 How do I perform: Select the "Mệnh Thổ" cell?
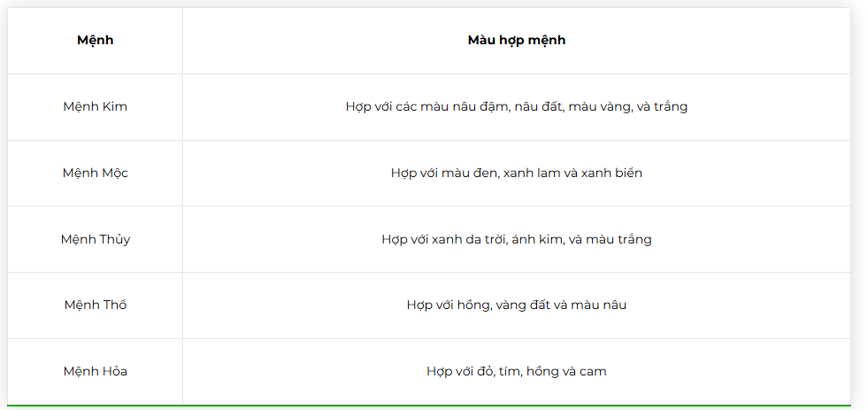pyautogui.click(x=96, y=306)
